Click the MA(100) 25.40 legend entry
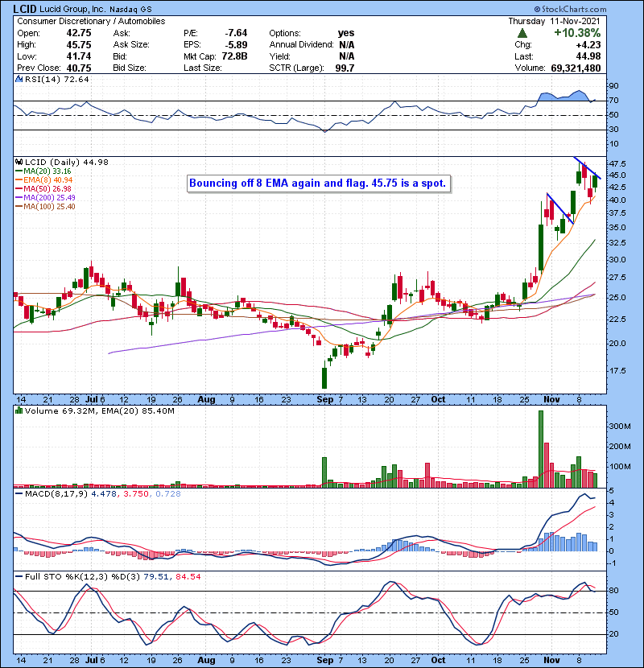The image size is (644, 668). click(x=45, y=207)
